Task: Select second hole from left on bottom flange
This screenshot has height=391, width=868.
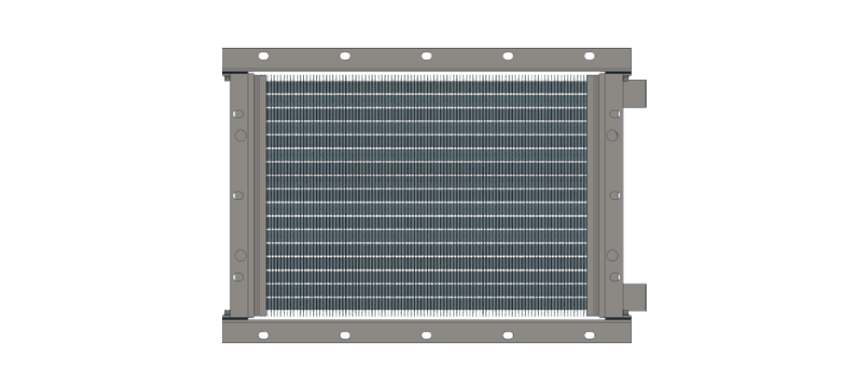Action: [x=345, y=335]
